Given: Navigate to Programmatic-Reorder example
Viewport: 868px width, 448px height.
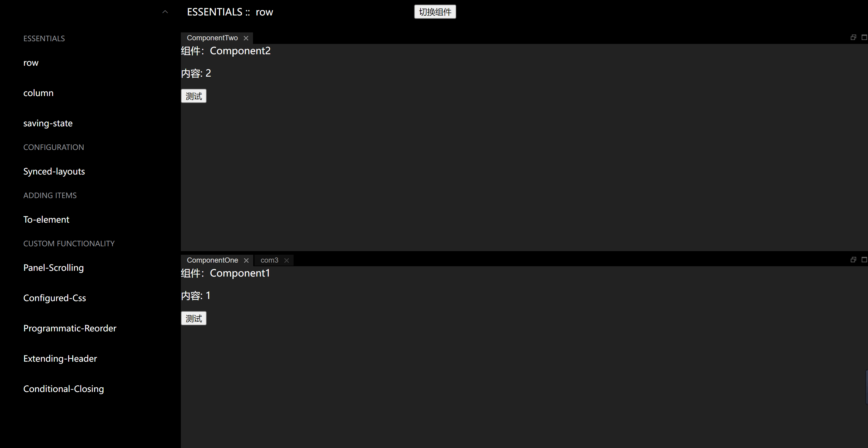Looking at the screenshot, I should tap(70, 328).
